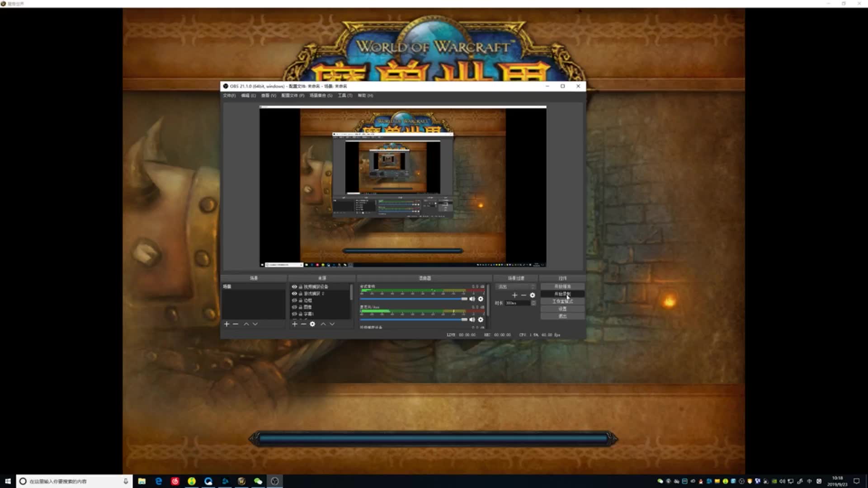Viewport: 868px width, 488px height.
Task: Open the 查看(V) menu
Action: coord(269,95)
